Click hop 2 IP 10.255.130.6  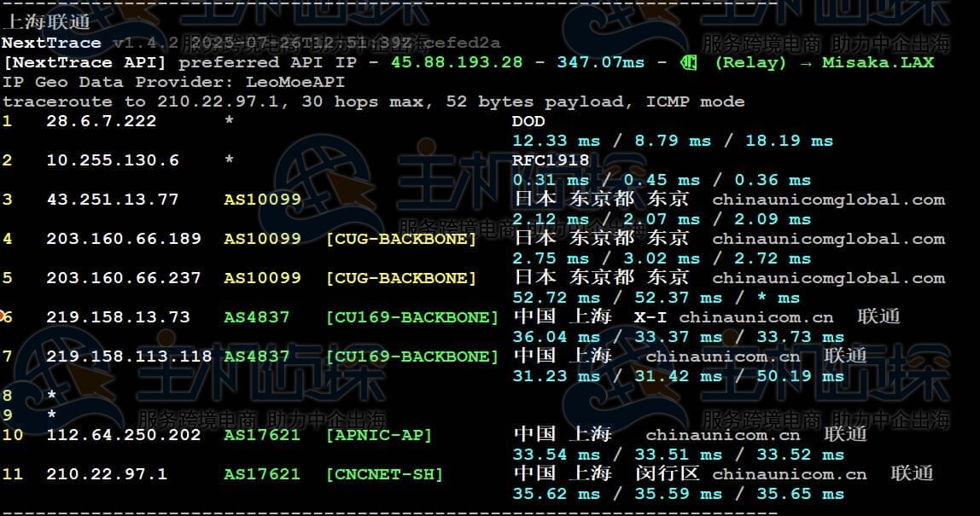[113, 160]
